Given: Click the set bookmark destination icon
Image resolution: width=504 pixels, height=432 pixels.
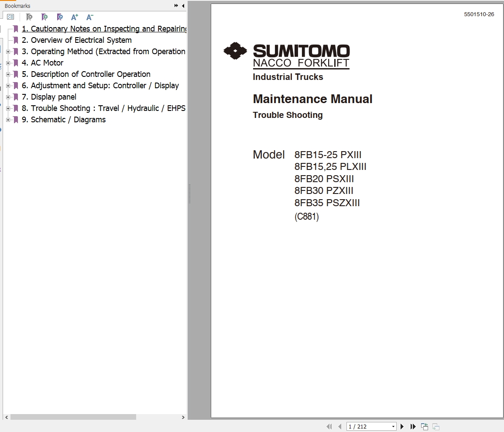Looking at the screenshot, I should (59, 17).
